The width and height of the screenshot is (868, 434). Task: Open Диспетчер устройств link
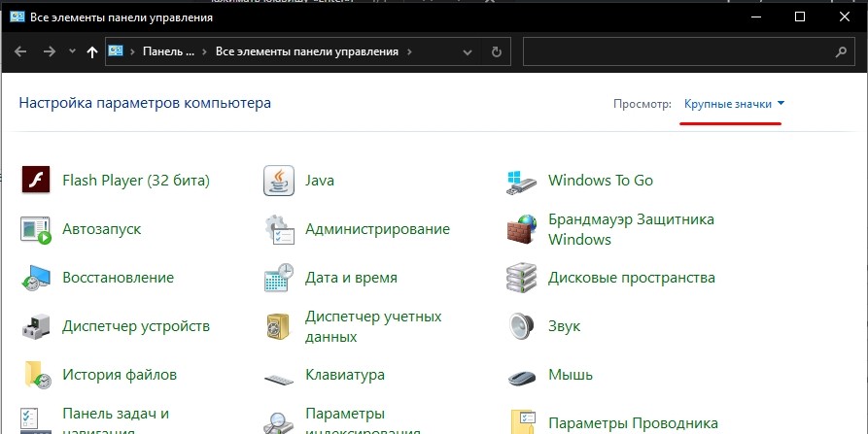point(136,326)
